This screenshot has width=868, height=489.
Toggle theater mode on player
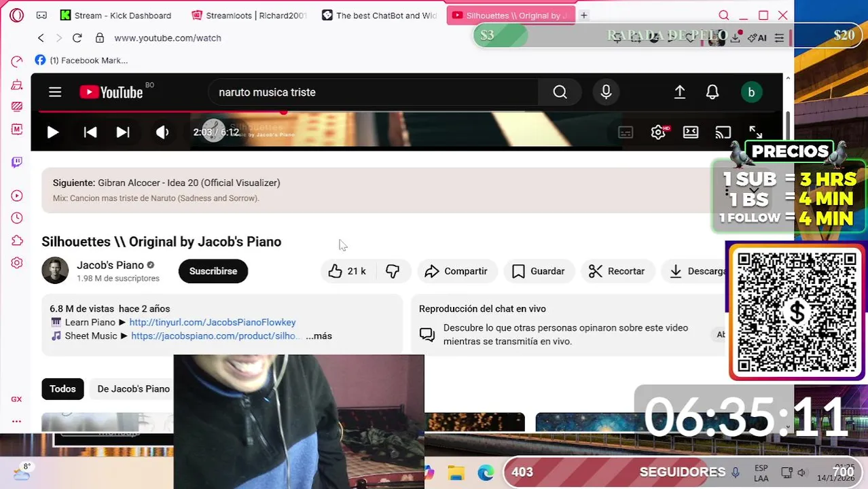tap(691, 132)
